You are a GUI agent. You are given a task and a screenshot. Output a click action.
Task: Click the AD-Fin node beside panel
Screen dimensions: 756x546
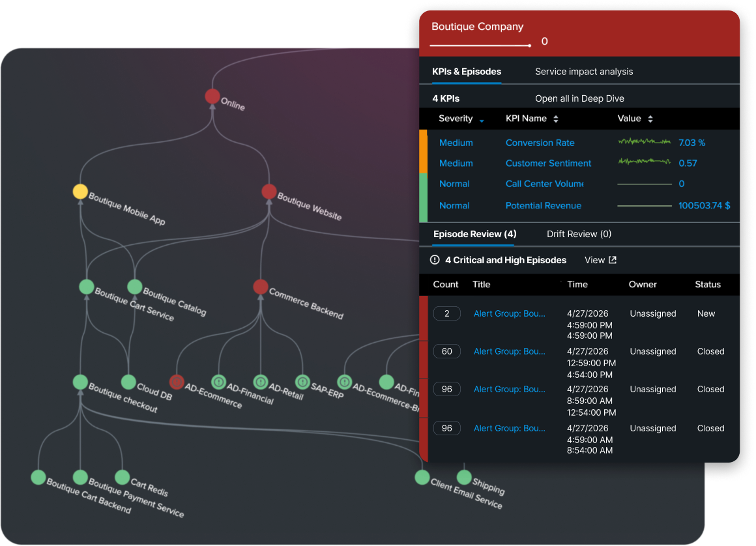[386, 382]
